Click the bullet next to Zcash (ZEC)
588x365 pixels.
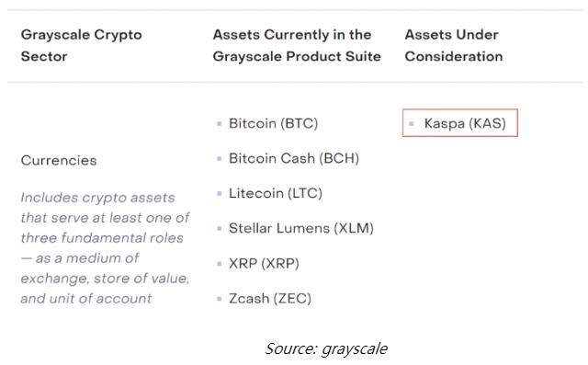coord(220,299)
